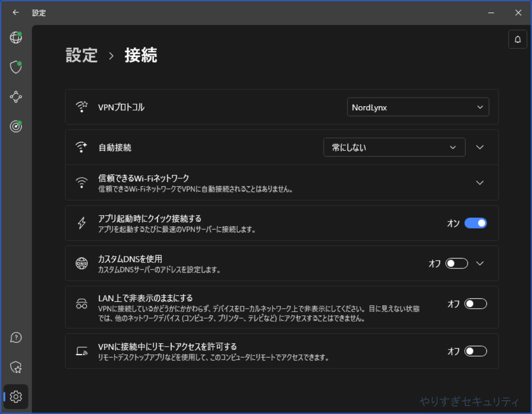Open the radar Dark Web Monitor icon
This screenshot has width=532, height=414.
pyautogui.click(x=16, y=126)
